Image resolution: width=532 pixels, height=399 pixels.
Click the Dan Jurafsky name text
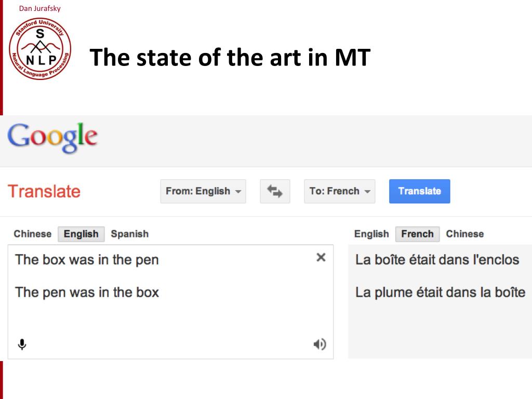click(39, 8)
